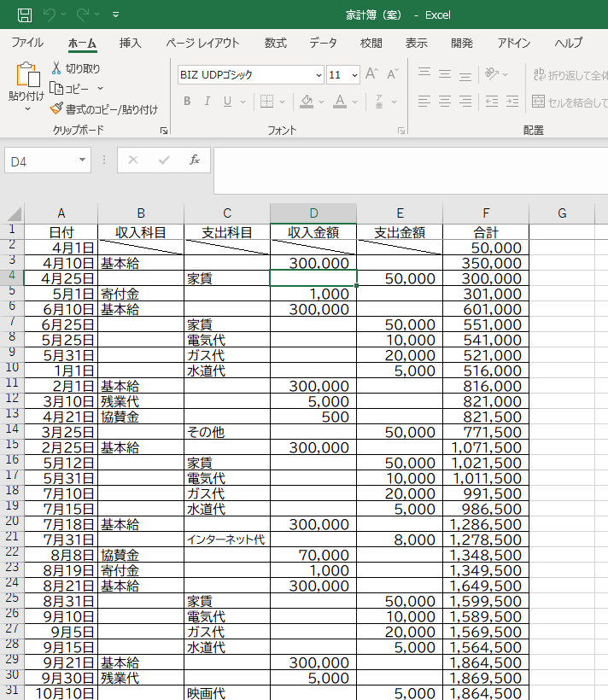Click the Undo arrow icon
This screenshot has width=608, height=700.
50,15
